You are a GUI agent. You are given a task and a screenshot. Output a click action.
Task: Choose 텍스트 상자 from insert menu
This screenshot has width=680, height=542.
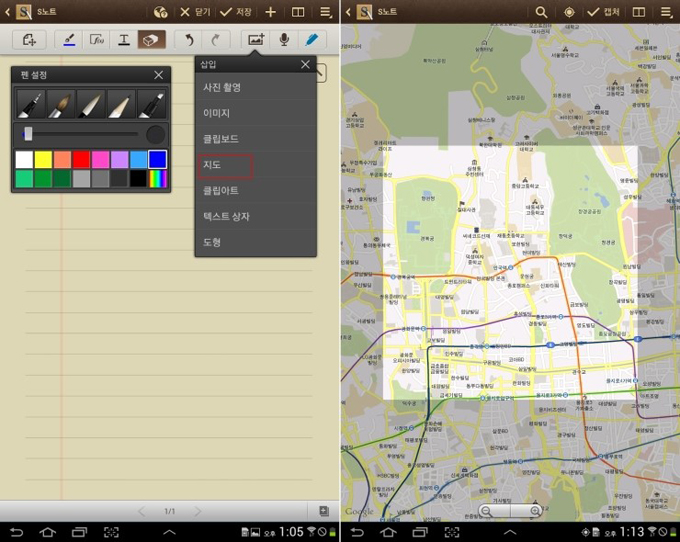click(x=227, y=216)
